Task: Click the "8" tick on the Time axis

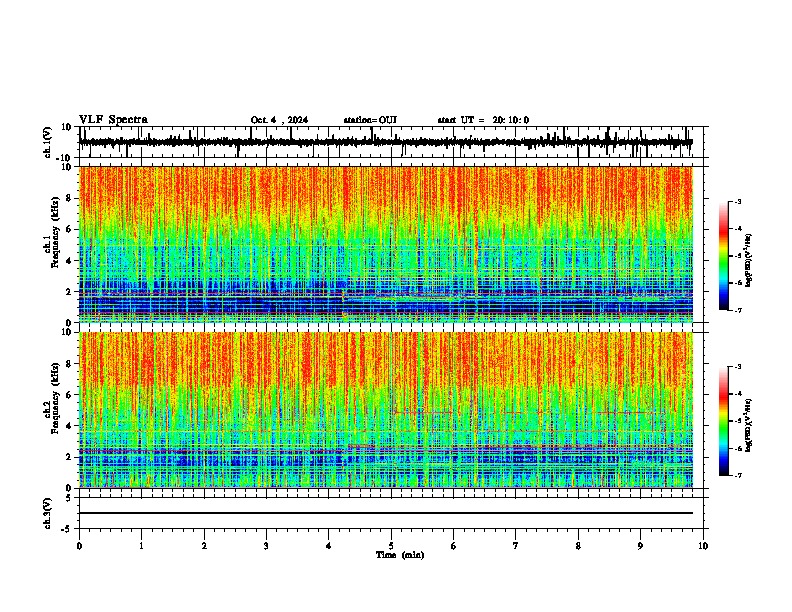Action: pos(578,546)
